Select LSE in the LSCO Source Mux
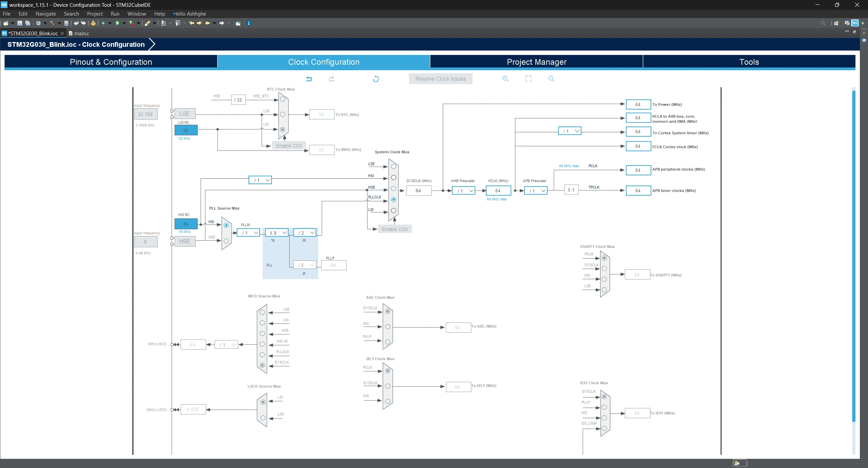The height and width of the screenshot is (468, 868). tap(263, 418)
